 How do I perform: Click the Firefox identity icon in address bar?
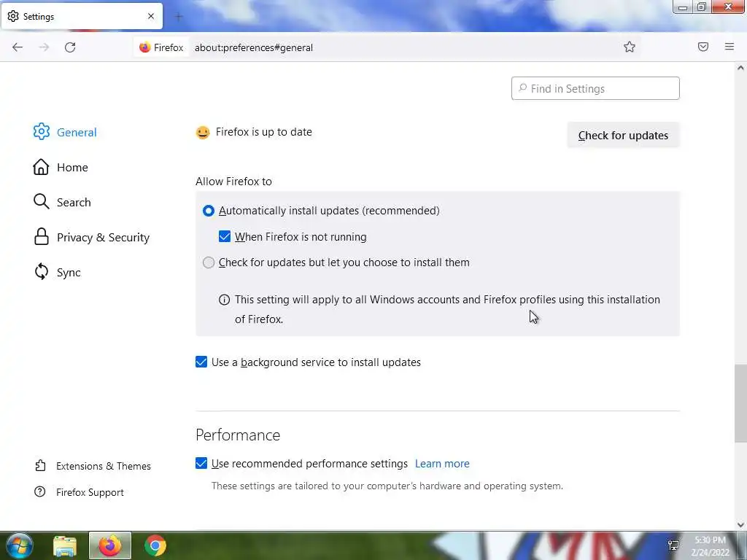(161, 47)
